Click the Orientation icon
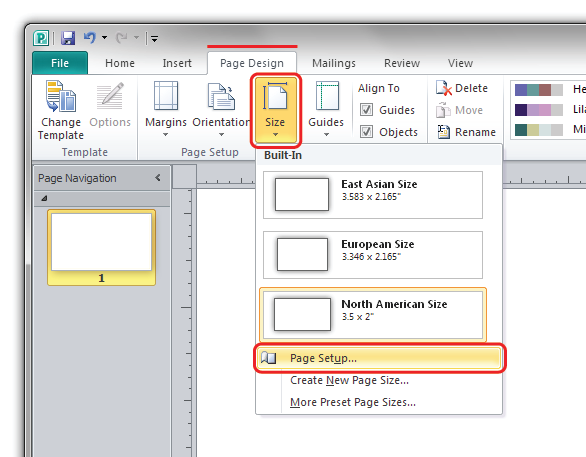 [221, 97]
